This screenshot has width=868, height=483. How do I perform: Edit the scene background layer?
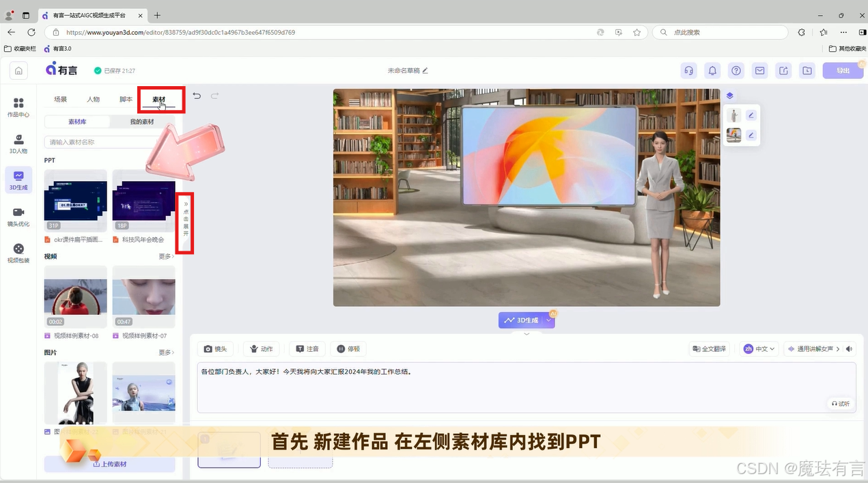point(751,135)
